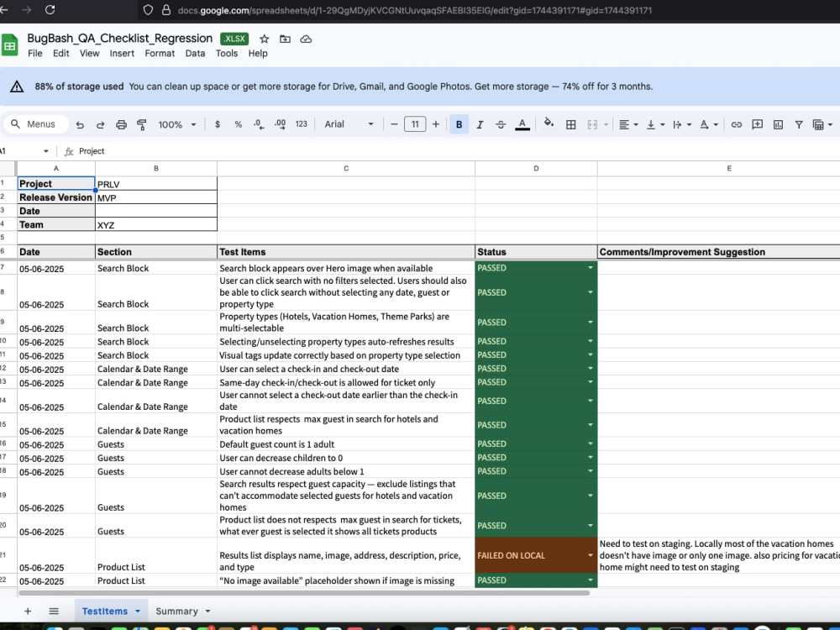
Task: Star the BugBash_QA_Checklist_Regression document
Action: pyautogui.click(x=264, y=39)
